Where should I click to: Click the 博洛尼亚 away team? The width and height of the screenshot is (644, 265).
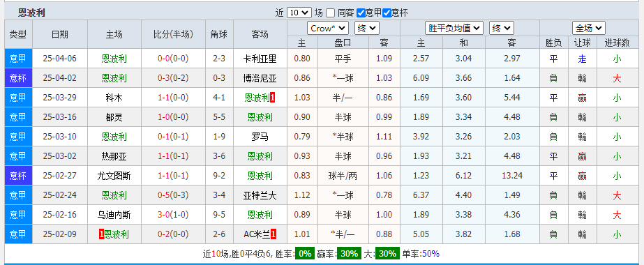coord(260,78)
